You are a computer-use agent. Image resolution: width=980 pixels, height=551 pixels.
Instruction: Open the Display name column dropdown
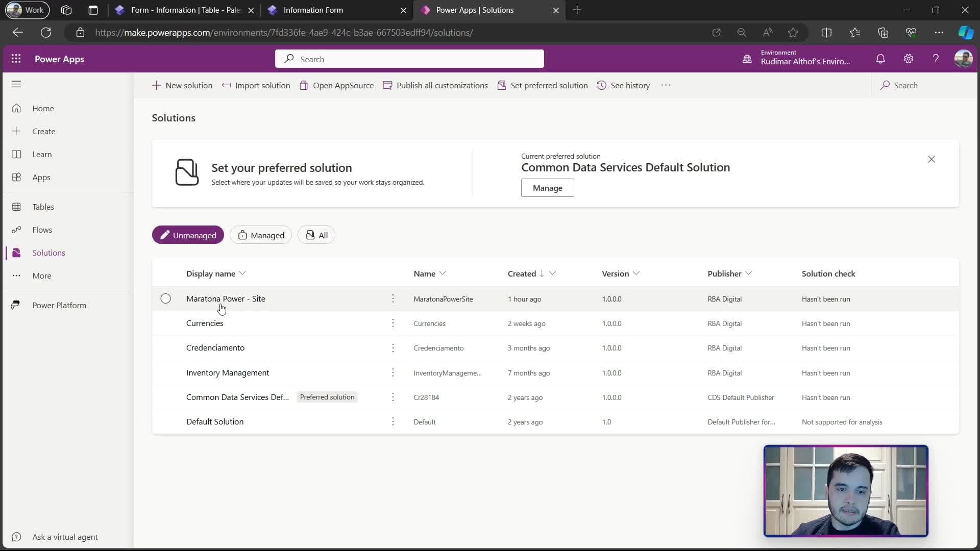click(242, 274)
